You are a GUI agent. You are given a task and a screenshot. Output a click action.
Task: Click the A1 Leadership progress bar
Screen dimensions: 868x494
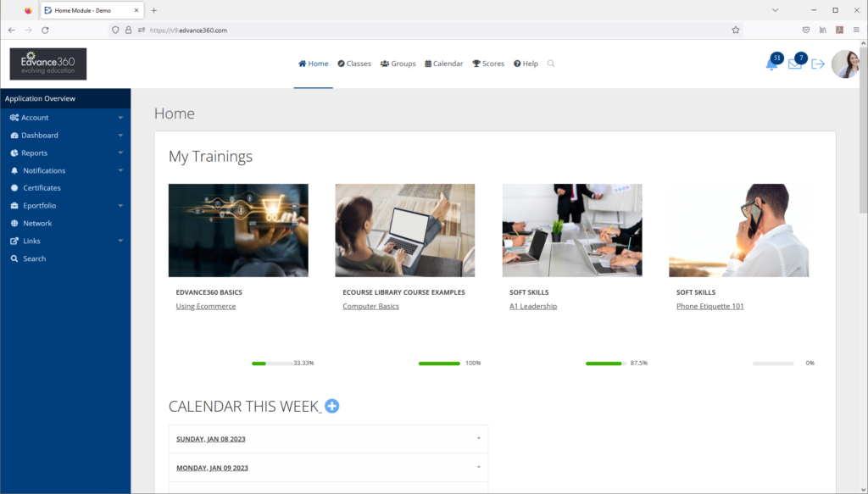tap(605, 364)
